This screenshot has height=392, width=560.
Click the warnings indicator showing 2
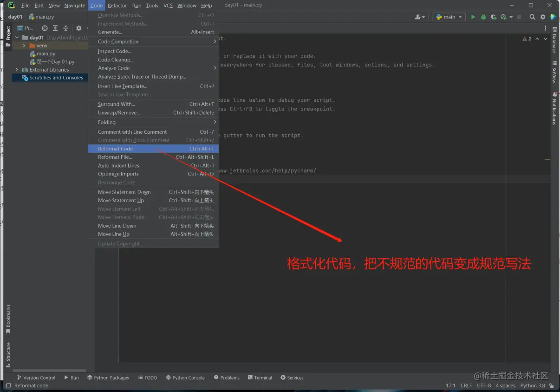click(527, 39)
